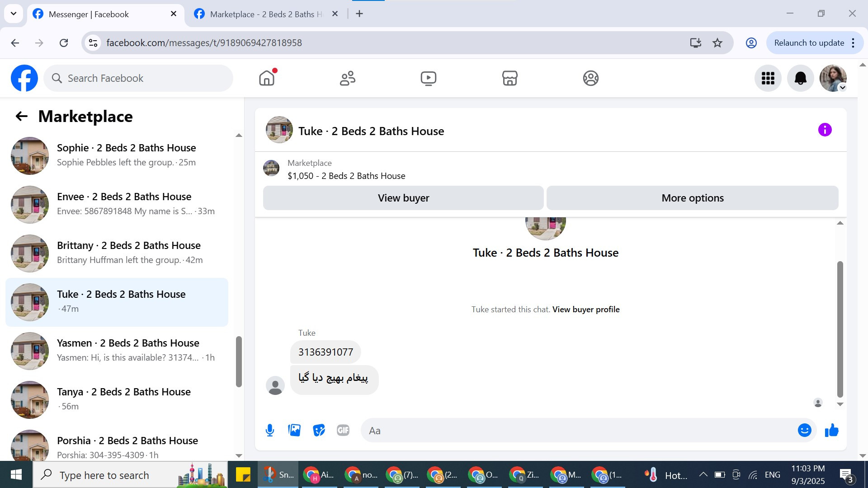The height and width of the screenshot is (488, 868).
Task: Go back using Marketplace back arrow
Action: 22,116
